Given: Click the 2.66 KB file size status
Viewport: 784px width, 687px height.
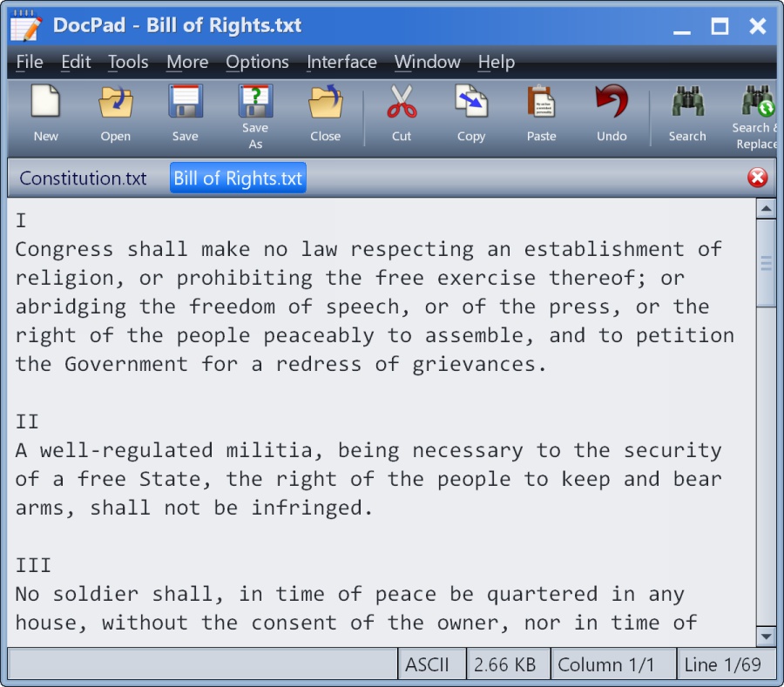Looking at the screenshot, I should [x=508, y=664].
